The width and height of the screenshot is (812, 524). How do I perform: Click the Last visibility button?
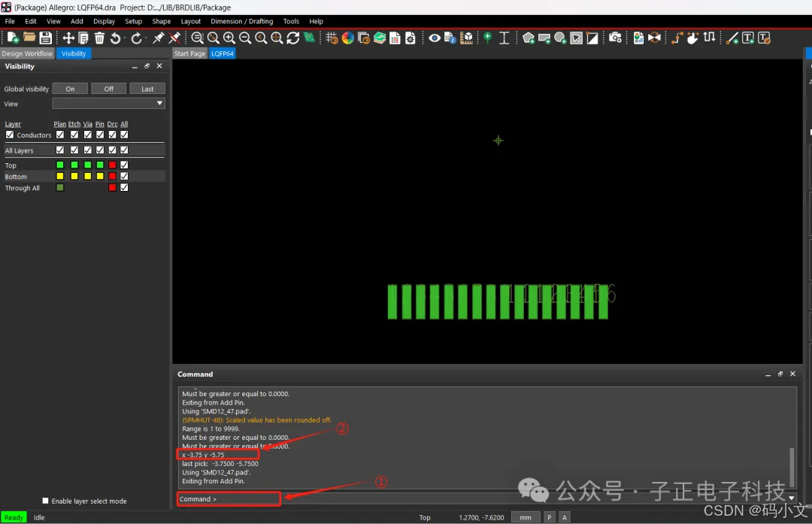click(x=147, y=89)
